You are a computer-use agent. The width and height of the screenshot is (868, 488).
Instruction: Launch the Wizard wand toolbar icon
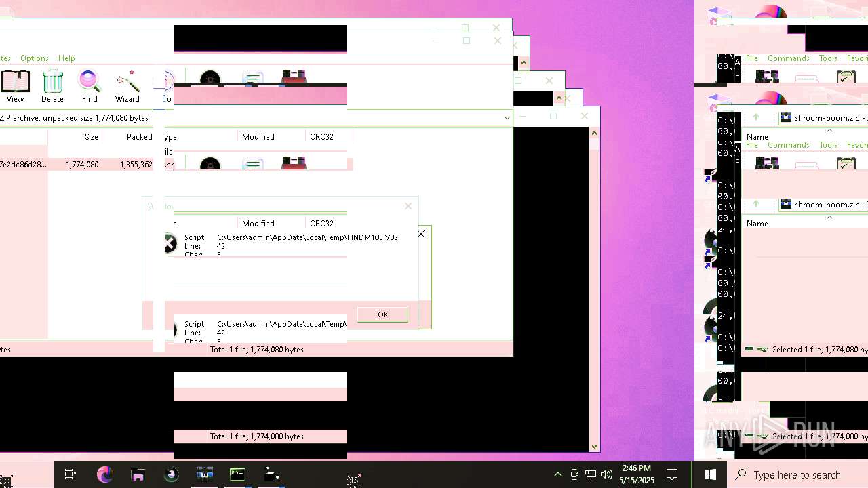coord(127,86)
